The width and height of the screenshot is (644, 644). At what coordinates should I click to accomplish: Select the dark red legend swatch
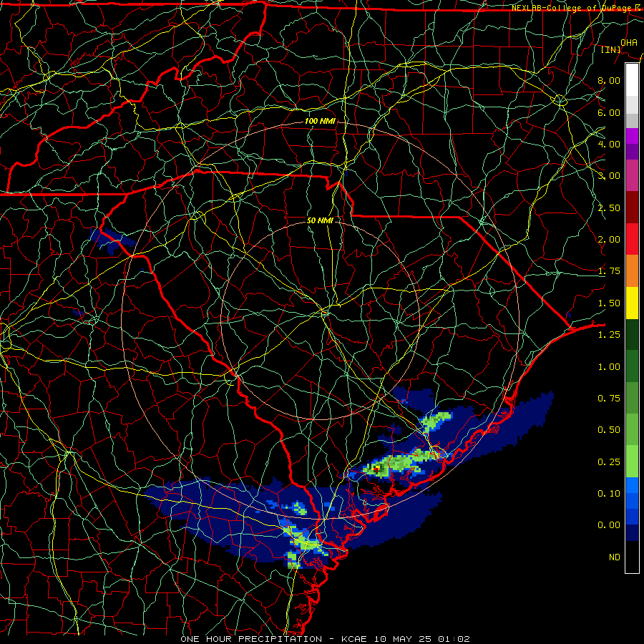click(632, 208)
